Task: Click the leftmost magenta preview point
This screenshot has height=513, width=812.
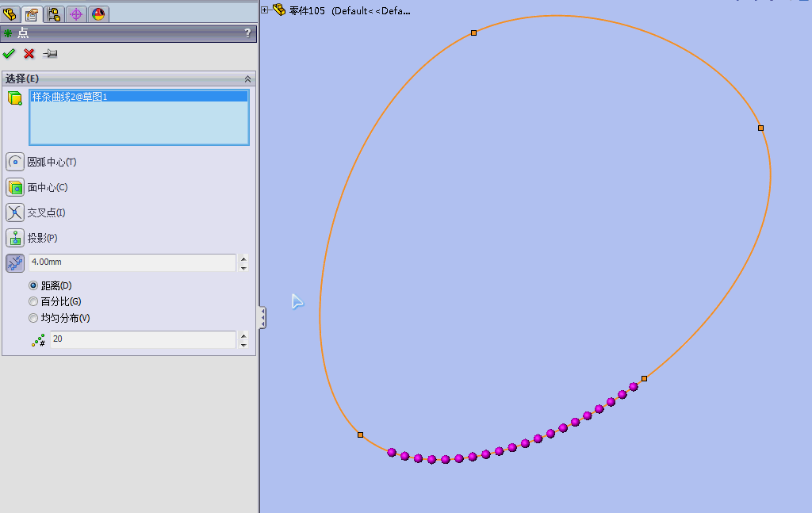Action: coord(392,453)
